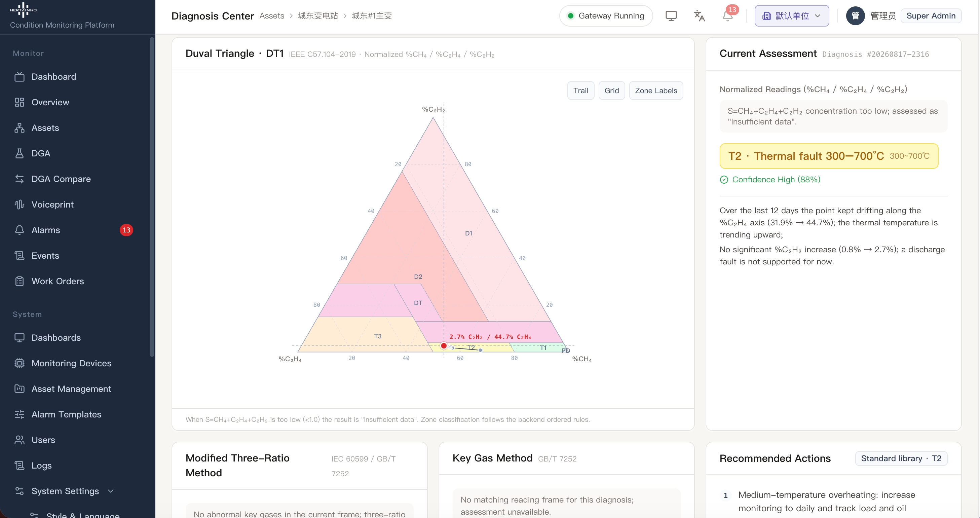Click the red current data point on triangle

[x=444, y=345]
